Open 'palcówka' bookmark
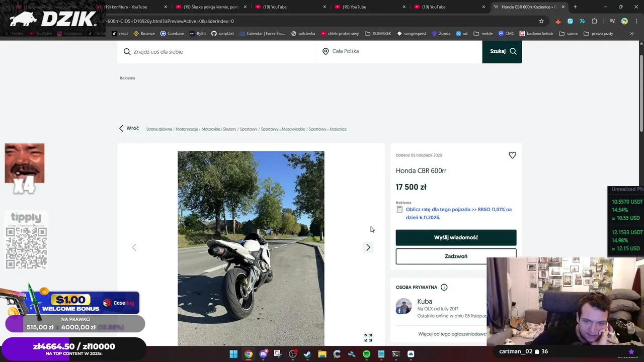Viewport: 644px width, 362px height. pyautogui.click(x=303, y=34)
